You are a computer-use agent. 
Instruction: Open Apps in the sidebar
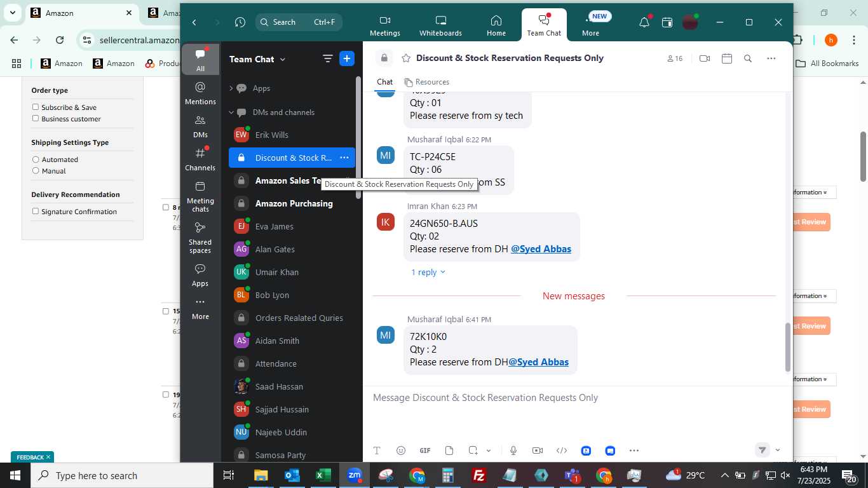click(200, 275)
